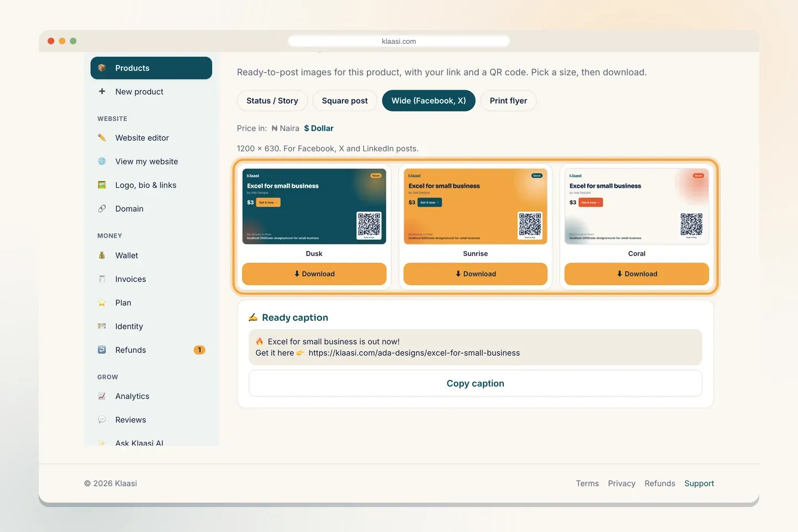The image size is (798, 532).
Task: Click the pencil icon beside Website editor
Action: pyautogui.click(x=102, y=137)
